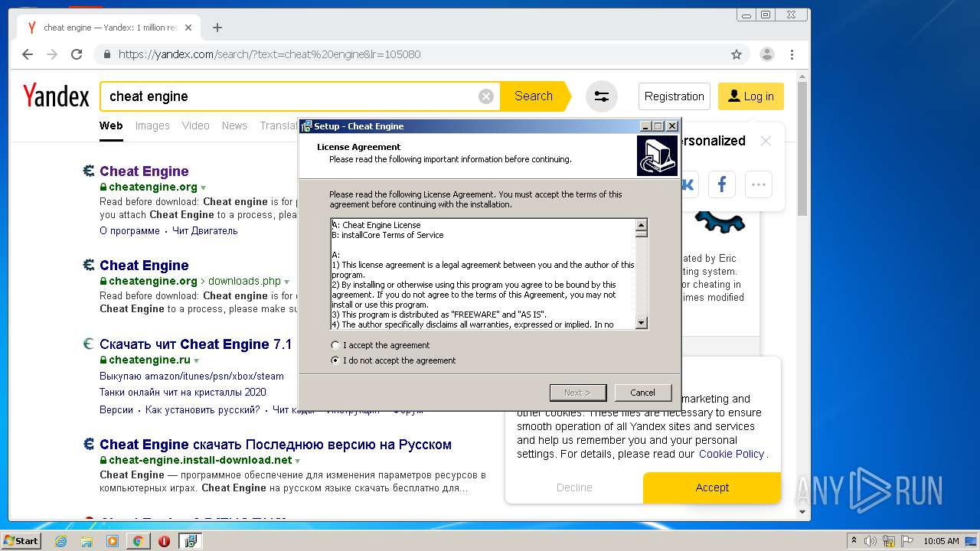Click the "Версии" sublink
The width and height of the screenshot is (980, 551).
(116, 410)
